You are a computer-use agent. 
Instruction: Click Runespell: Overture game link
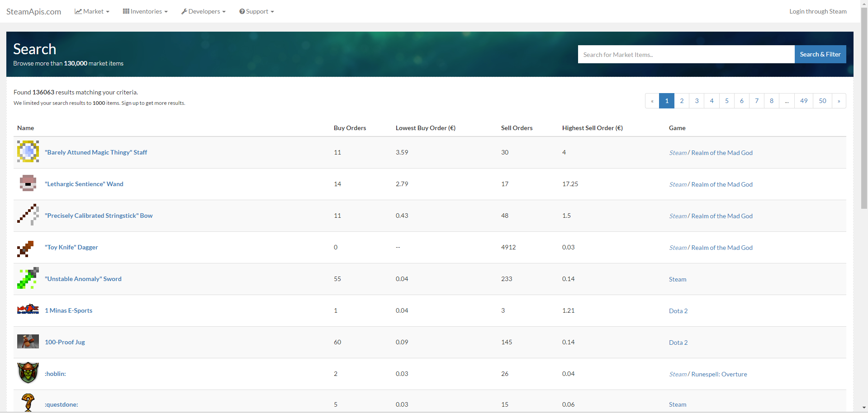point(719,374)
